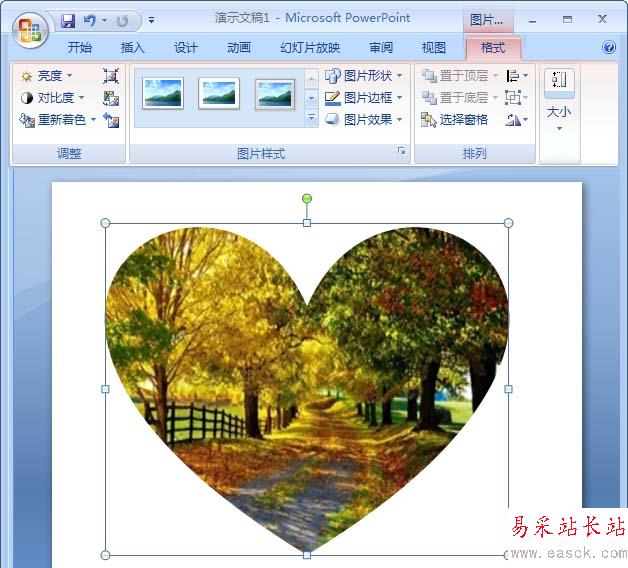Click the top-left corner sizing handle
Screen dimensions: 628x568
tap(105, 223)
